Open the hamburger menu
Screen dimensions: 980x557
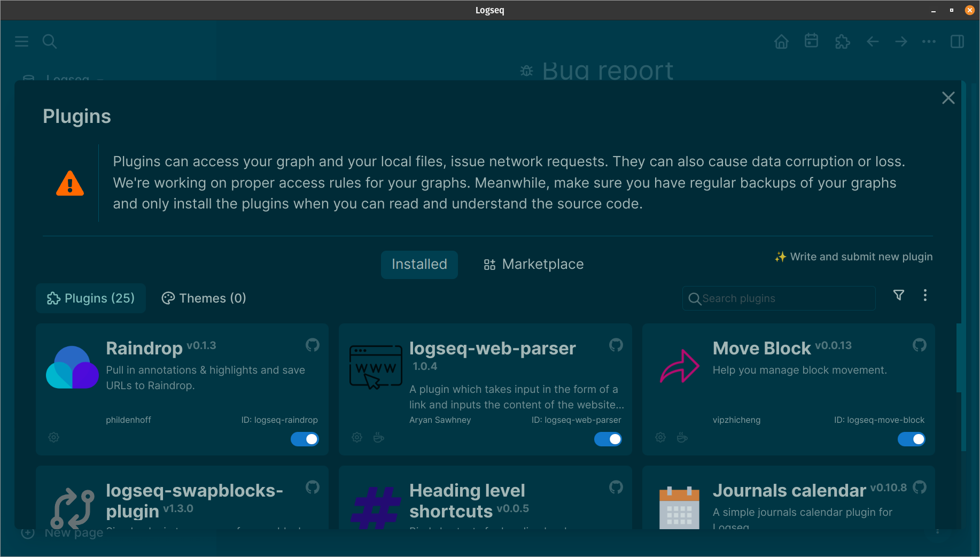(21, 41)
